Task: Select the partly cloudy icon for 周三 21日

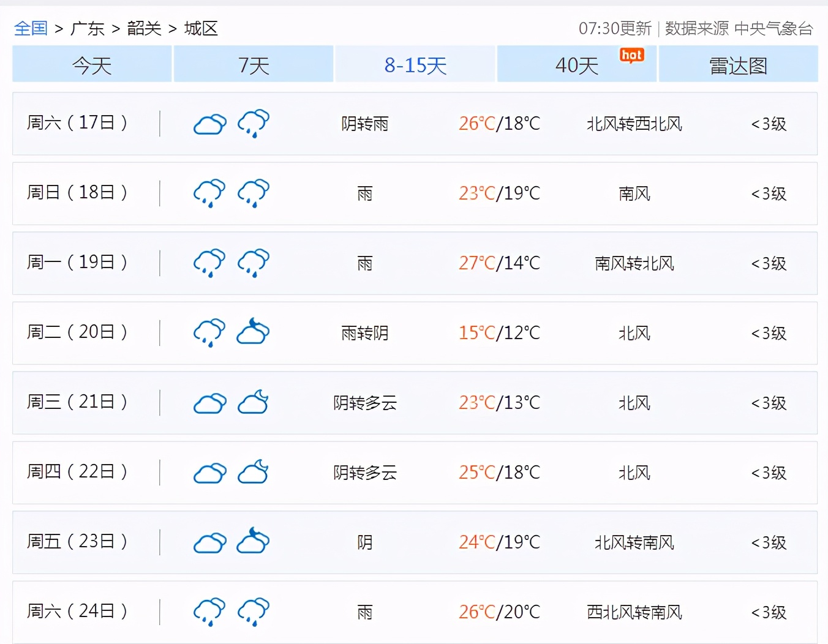Action: click(x=253, y=403)
